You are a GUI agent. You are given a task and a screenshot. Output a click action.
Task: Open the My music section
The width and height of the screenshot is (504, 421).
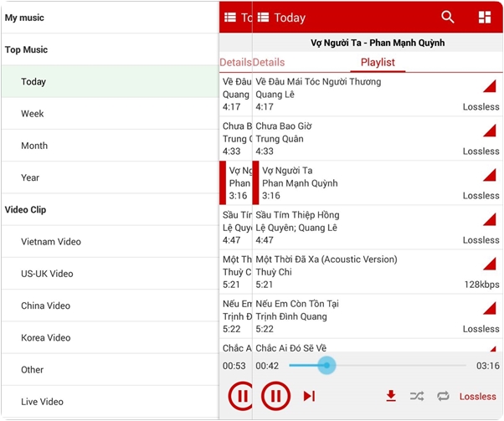(24, 18)
